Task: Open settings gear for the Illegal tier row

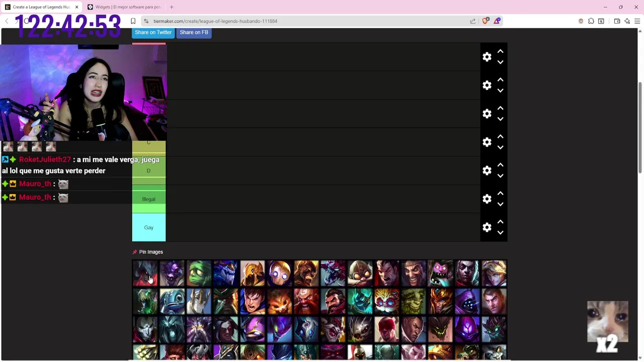Action: (487, 199)
